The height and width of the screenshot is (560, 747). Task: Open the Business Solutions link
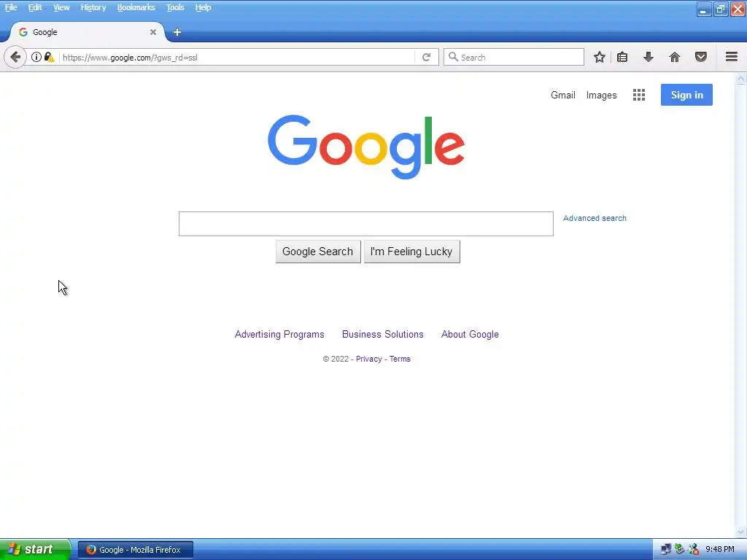coord(382,334)
